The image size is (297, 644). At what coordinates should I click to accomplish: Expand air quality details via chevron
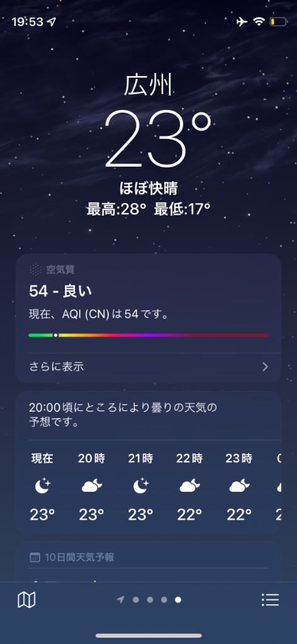[266, 367]
